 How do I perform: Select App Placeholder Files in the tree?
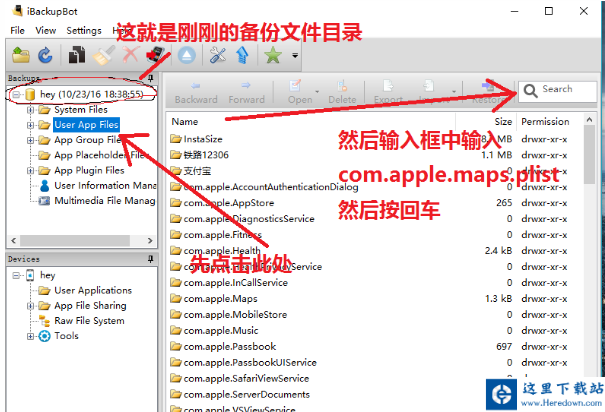(x=102, y=155)
